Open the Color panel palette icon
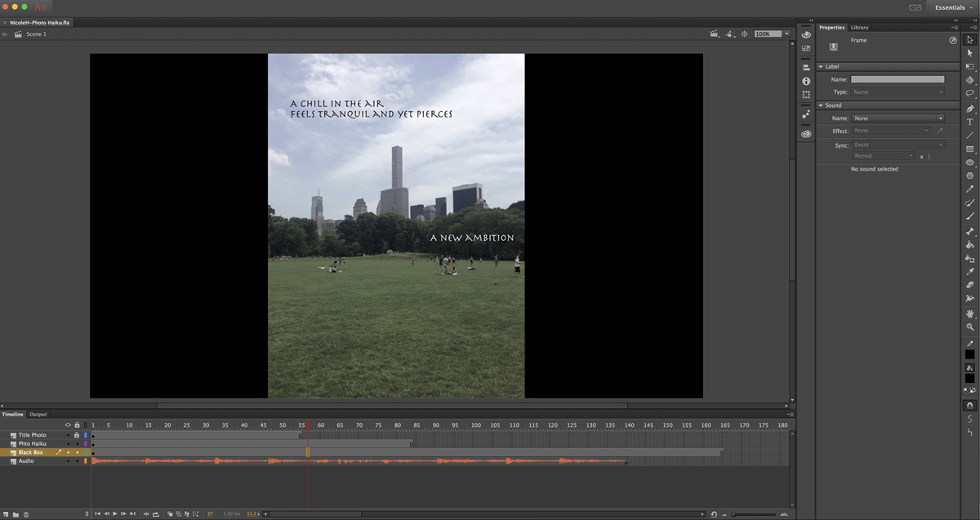Image resolution: width=980 pixels, height=520 pixels. 806,34
